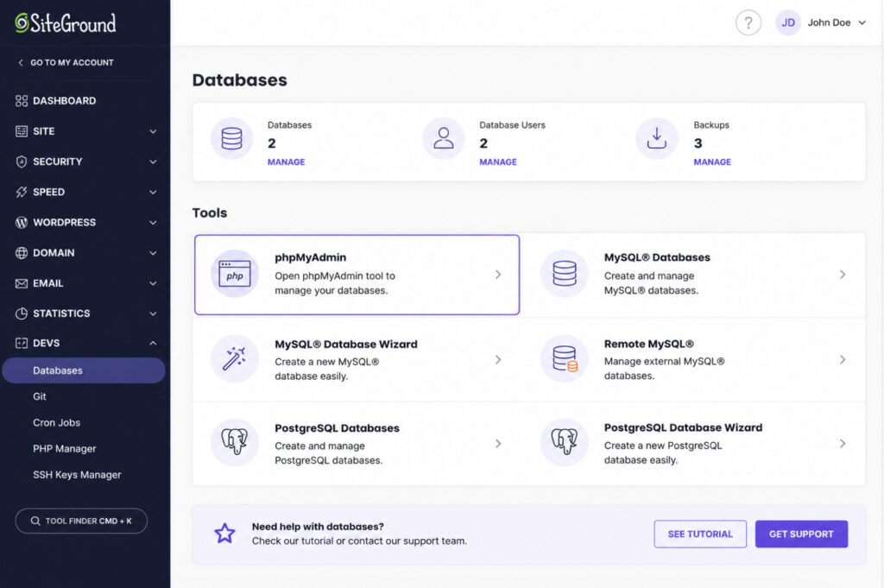This screenshot has width=884, height=588.
Task: Click the JD user avatar
Action: pos(788,22)
